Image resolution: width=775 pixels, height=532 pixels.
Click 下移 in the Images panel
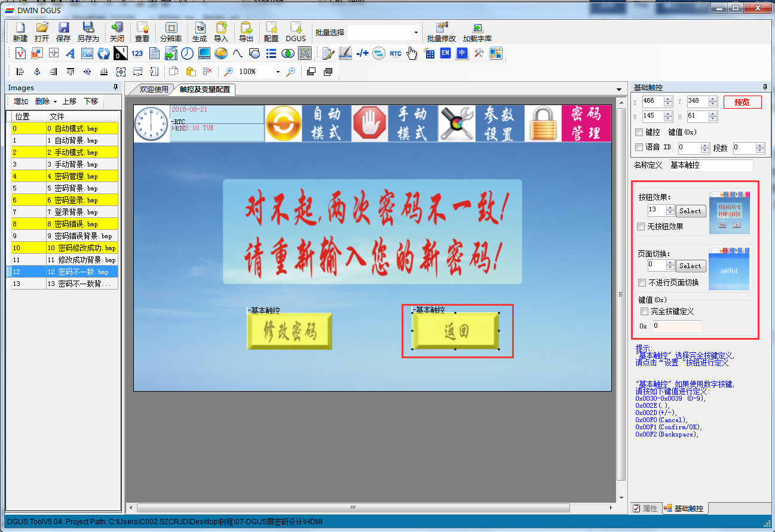tap(91, 102)
